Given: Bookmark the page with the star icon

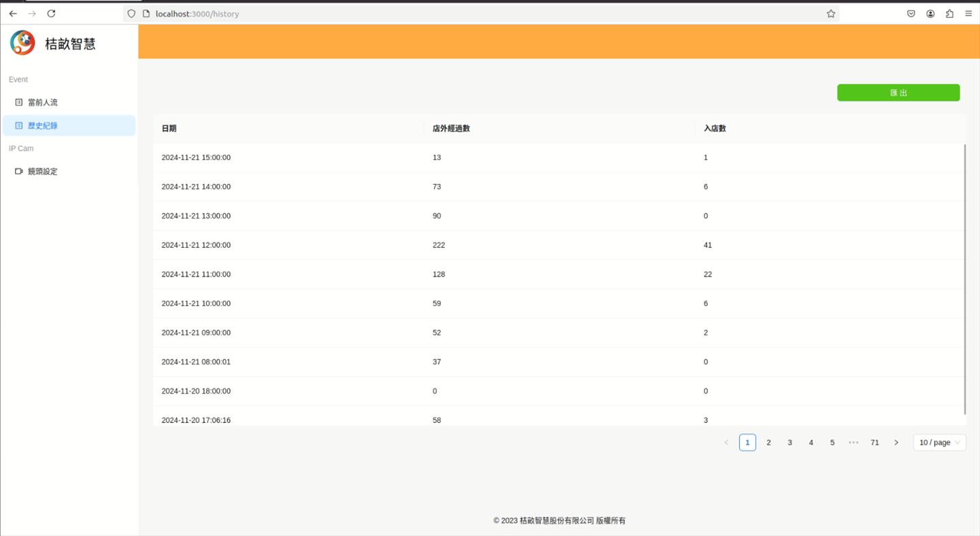Looking at the screenshot, I should coord(831,14).
